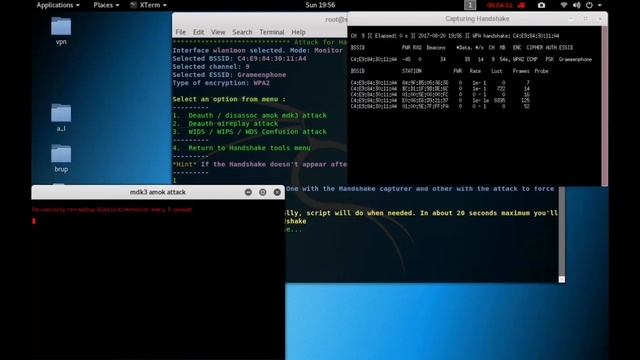The width and height of the screenshot is (640, 360).
Task: Click the workspace indicator showing 1
Action: [x=470, y=5]
